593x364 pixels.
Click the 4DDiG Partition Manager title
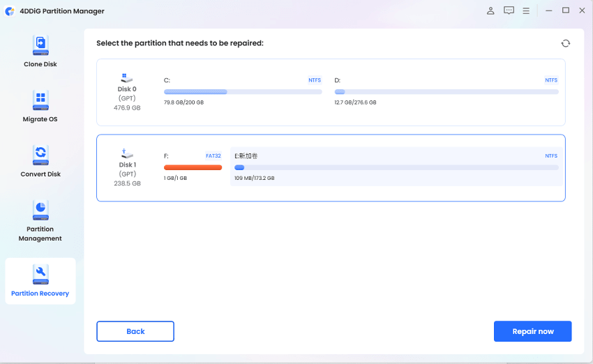coord(62,11)
